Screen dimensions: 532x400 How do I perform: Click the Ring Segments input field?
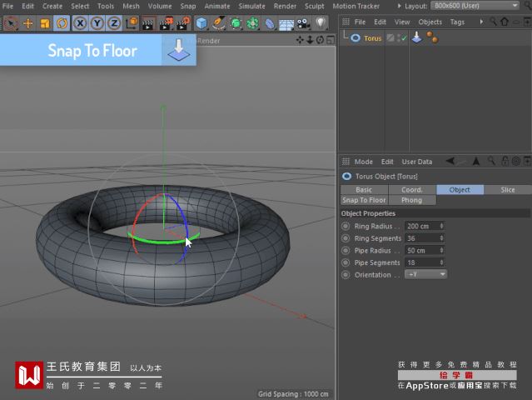pyautogui.click(x=420, y=238)
